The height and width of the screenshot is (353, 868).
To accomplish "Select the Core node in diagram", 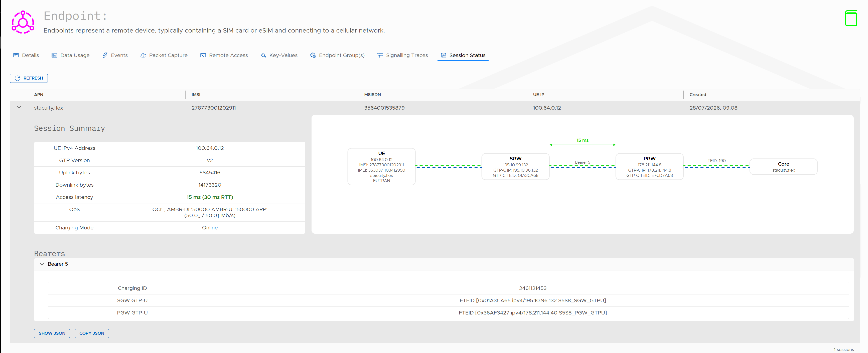I will click(x=783, y=167).
